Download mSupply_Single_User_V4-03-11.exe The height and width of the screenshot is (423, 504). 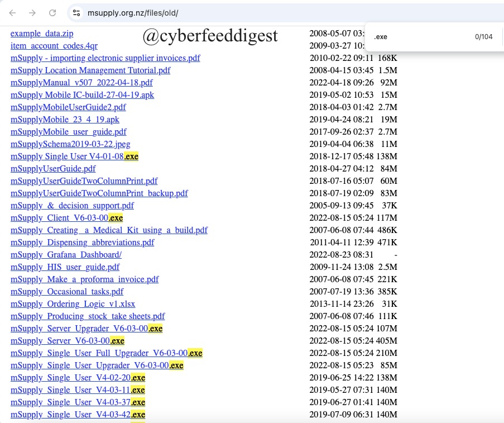78,390
